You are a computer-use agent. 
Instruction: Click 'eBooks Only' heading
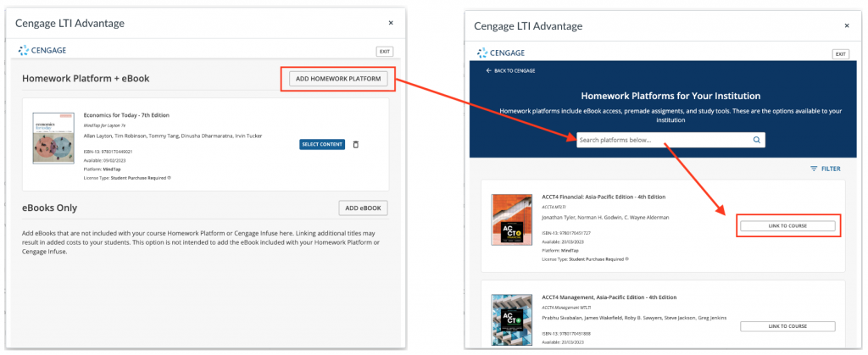(49, 208)
